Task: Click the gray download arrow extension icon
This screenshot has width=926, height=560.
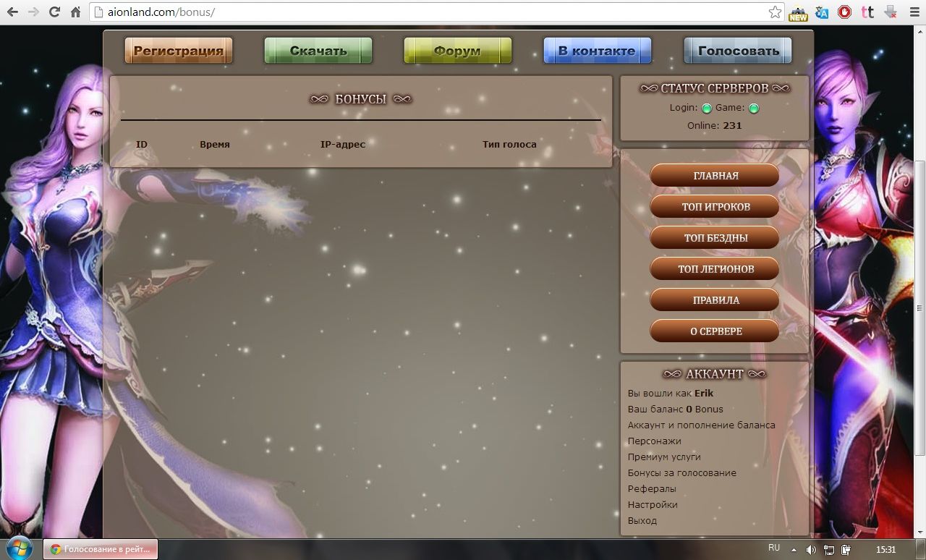Action: 891,12
